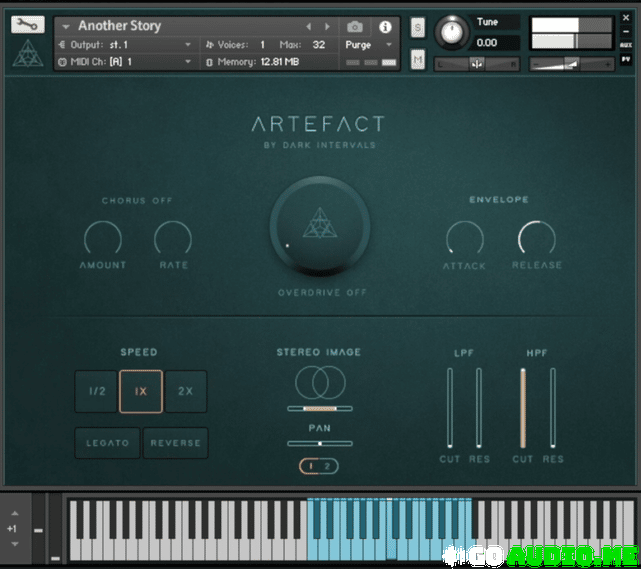
Task: Collapse instrument using arrow beside Another Story
Action: click(65, 27)
